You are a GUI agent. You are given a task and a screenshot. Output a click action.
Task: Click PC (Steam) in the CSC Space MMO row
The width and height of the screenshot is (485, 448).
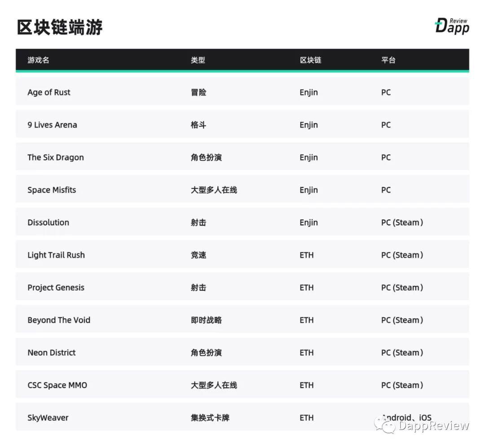tap(402, 385)
